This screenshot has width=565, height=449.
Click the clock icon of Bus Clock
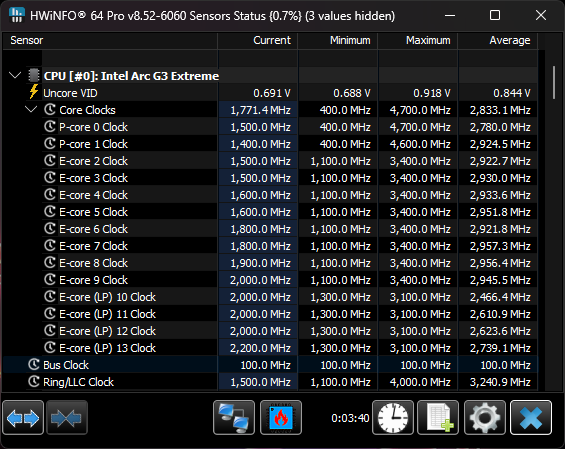pyautogui.click(x=34, y=364)
